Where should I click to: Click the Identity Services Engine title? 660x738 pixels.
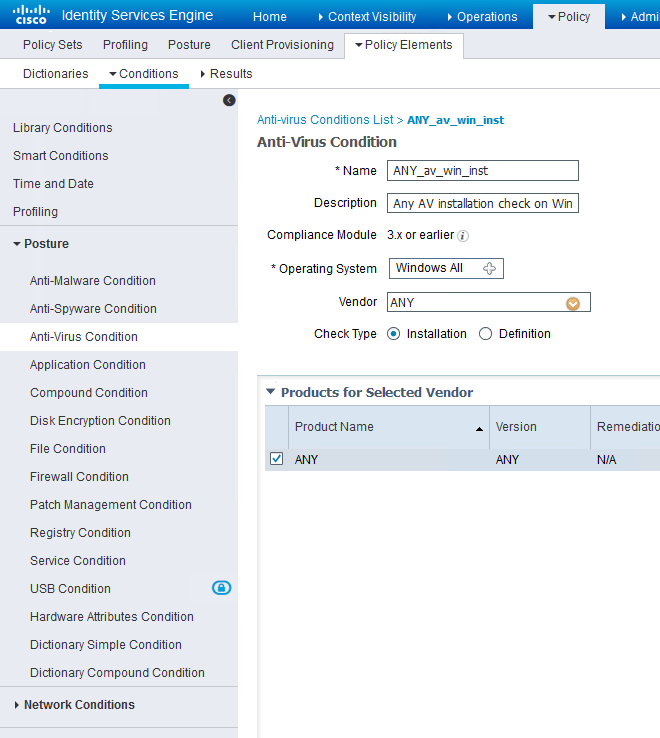[x=137, y=15]
